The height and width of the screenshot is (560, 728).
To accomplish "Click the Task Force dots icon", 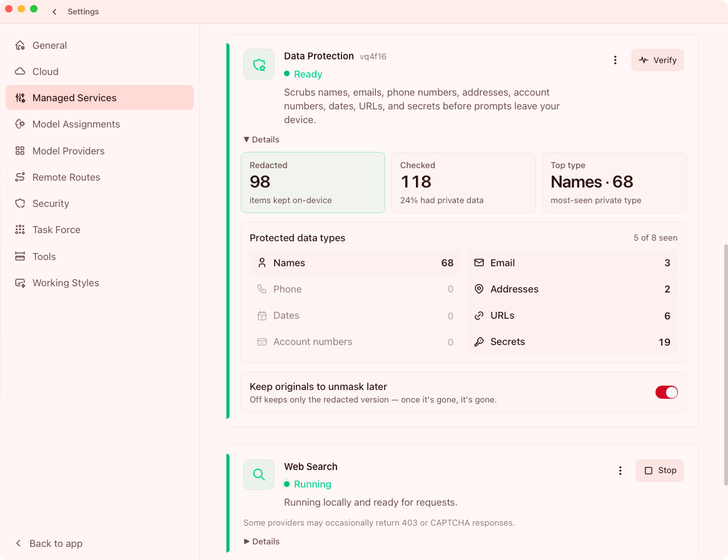I will [x=20, y=229].
